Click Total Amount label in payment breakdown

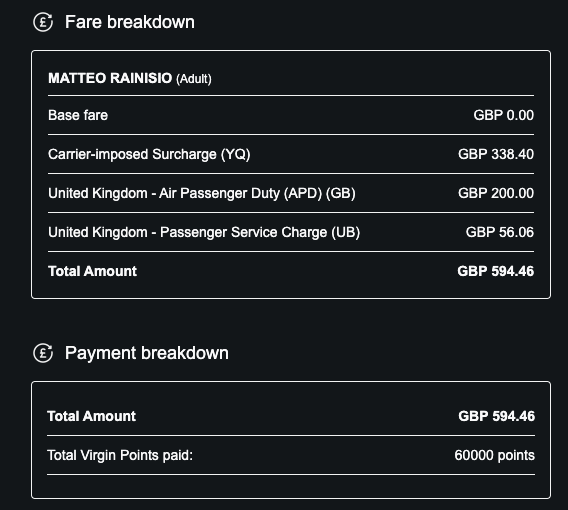pos(92,416)
